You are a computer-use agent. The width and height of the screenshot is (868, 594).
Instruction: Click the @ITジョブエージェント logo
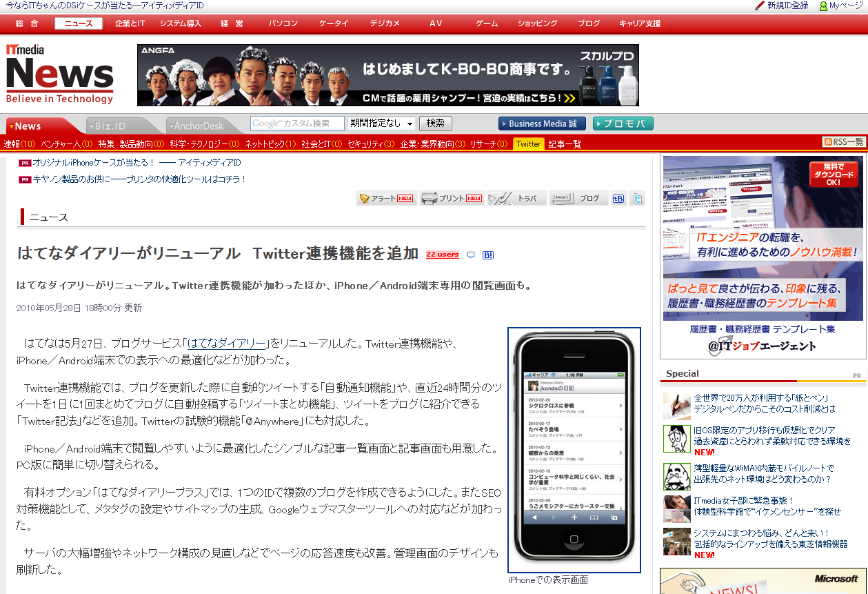pos(762,346)
